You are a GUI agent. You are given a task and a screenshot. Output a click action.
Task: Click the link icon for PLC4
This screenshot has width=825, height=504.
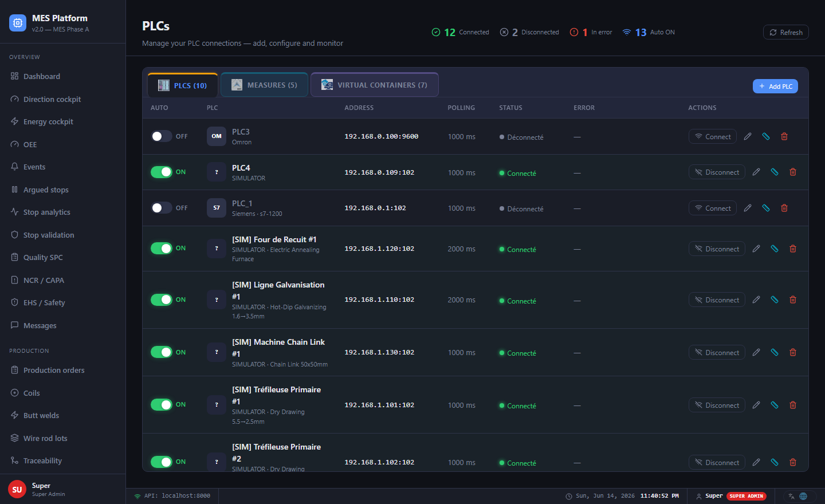coord(775,172)
